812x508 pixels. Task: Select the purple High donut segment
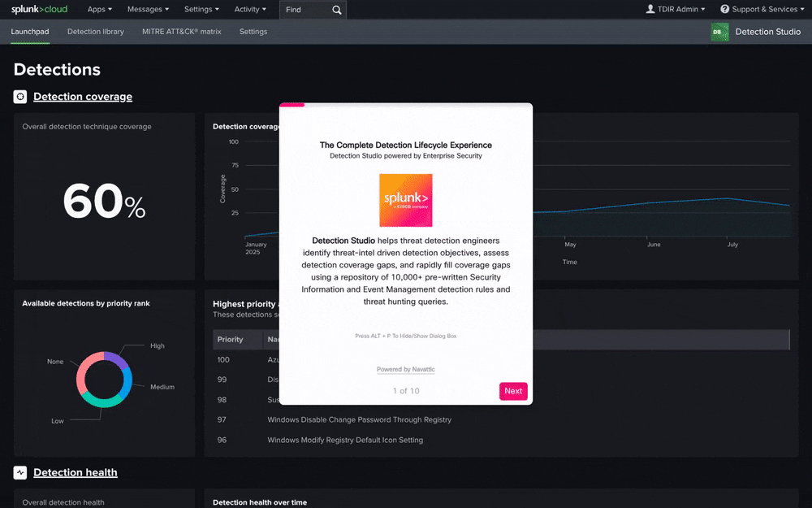(x=116, y=359)
